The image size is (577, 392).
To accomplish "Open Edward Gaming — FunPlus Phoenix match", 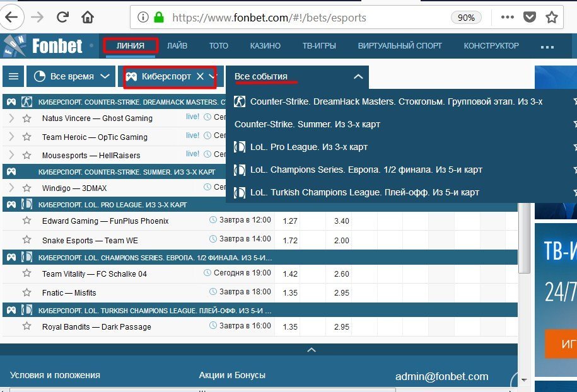I will (x=105, y=221).
